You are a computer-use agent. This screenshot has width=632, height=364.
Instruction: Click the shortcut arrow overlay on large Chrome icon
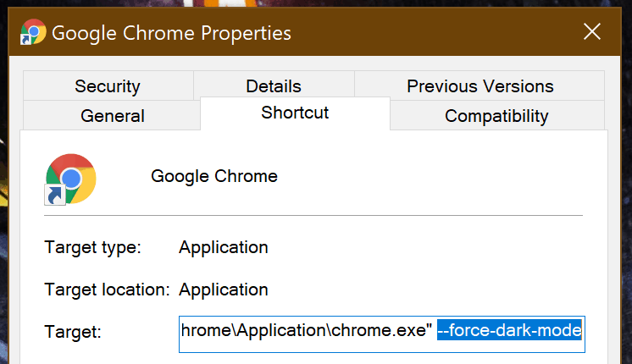point(55,196)
